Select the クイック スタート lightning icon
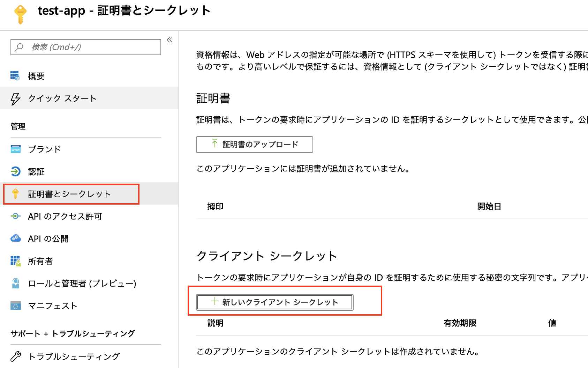The height and width of the screenshot is (368, 588). pyautogui.click(x=15, y=98)
